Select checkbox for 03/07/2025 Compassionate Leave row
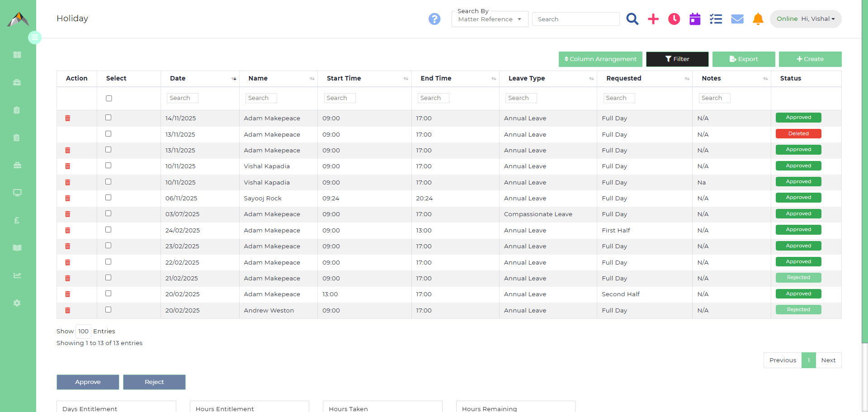Screen dimensions: 868x412 [108, 213]
